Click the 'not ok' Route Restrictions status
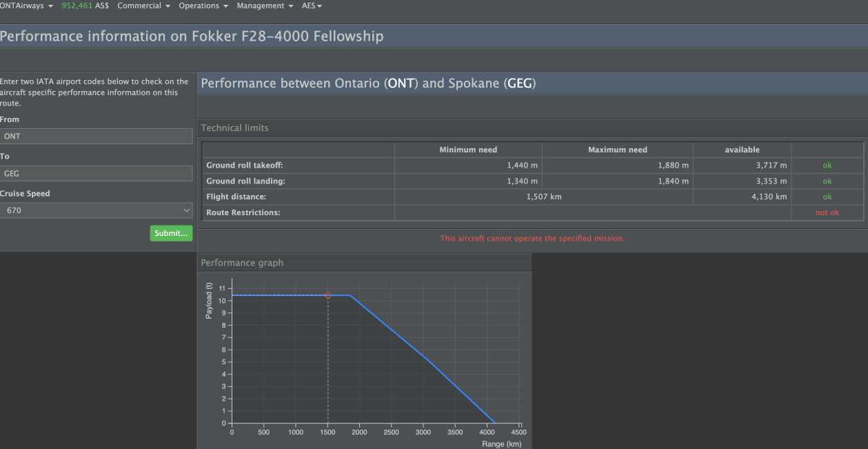 [827, 212]
